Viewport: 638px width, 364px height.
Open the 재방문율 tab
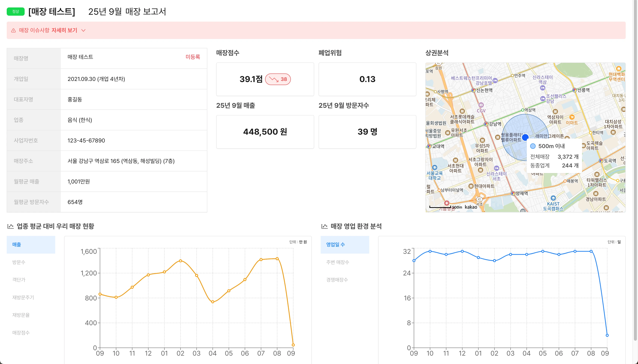point(21,315)
